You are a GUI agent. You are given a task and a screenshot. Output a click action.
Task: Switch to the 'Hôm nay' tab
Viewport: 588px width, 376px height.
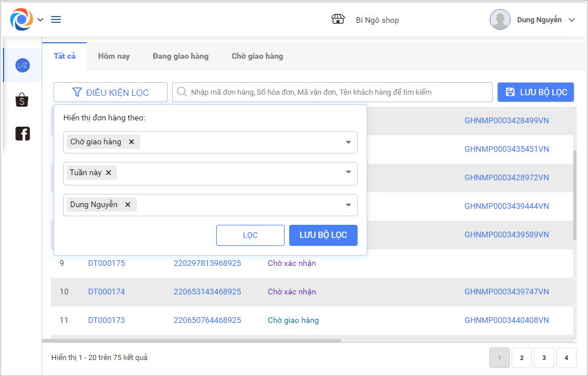pyautogui.click(x=114, y=56)
